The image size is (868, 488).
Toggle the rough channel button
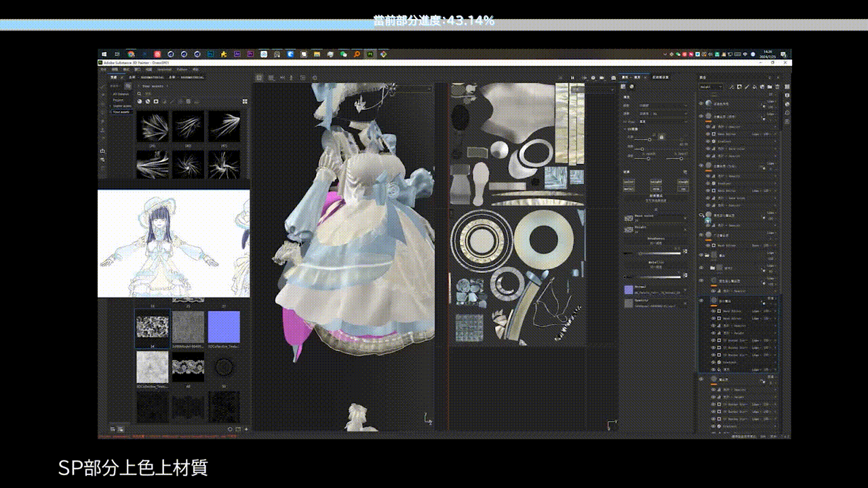click(x=683, y=182)
